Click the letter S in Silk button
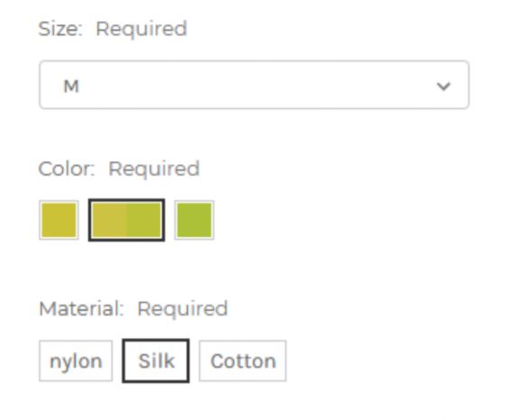The image size is (505, 420). click(144, 361)
